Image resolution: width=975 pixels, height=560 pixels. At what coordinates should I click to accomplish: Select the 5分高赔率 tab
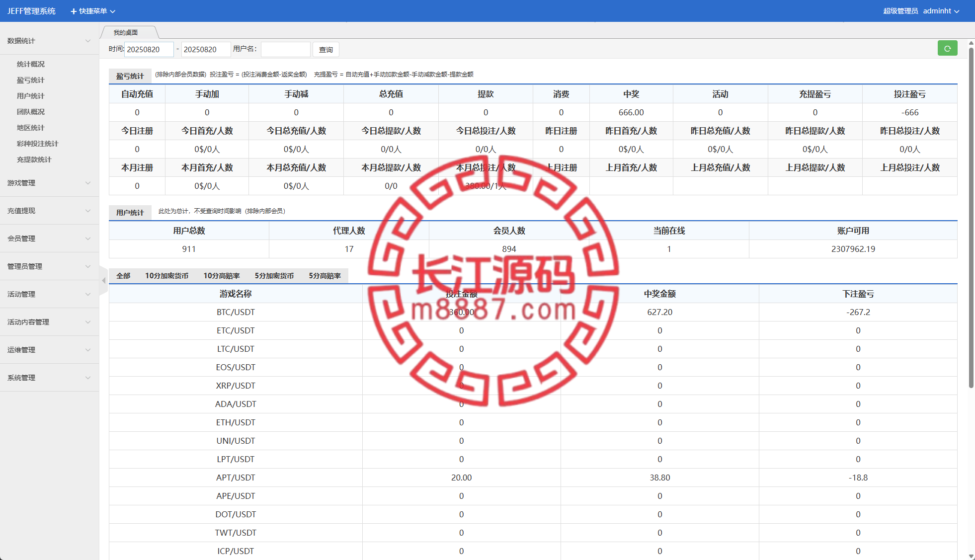click(x=325, y=276)
